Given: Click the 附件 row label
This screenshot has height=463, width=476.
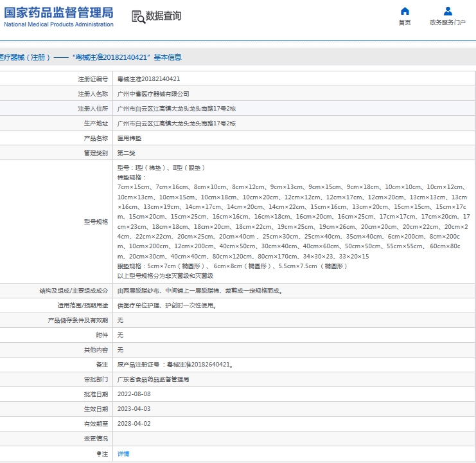Looking at the screenshot, I should click(x=102, y=335).
